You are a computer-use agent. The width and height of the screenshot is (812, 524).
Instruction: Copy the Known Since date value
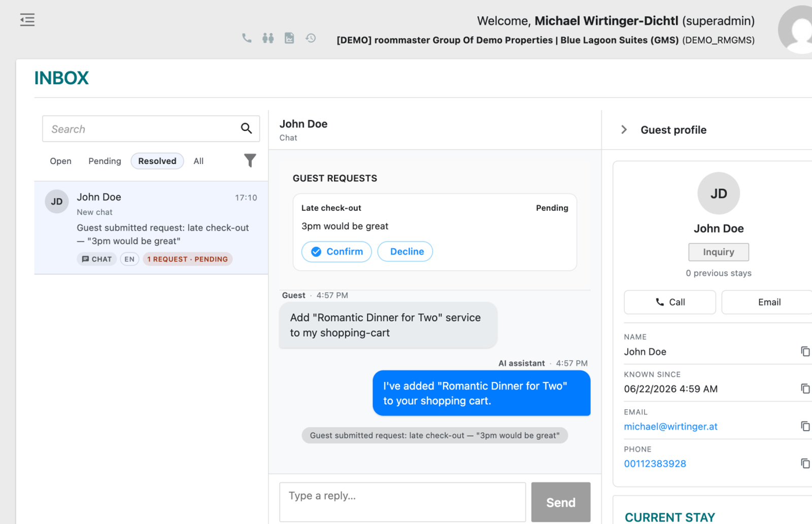click(805, 388)
